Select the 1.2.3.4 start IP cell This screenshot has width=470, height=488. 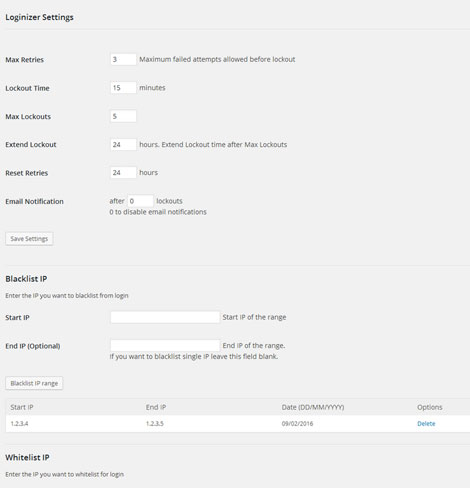click(19, 424)
